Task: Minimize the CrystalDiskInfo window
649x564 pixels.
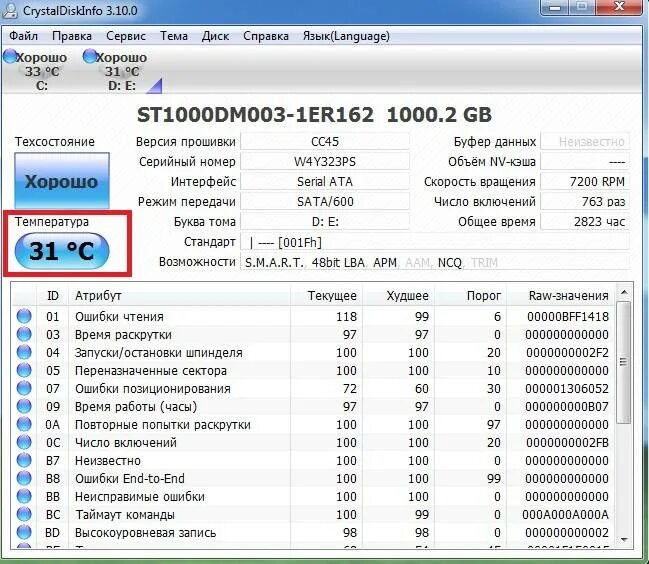Action: pyautogui.click(x=555, y=7)
